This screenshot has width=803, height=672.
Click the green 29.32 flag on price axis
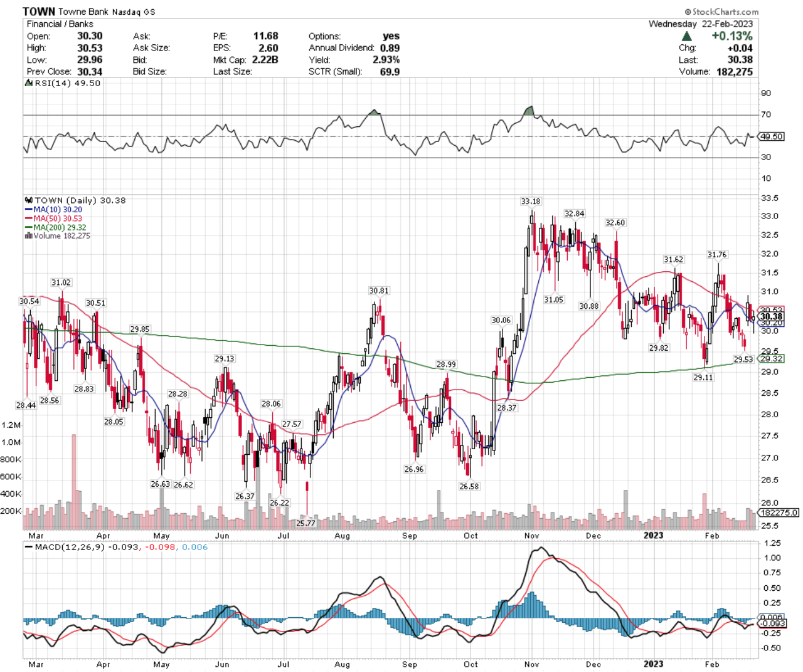[771, 359]
